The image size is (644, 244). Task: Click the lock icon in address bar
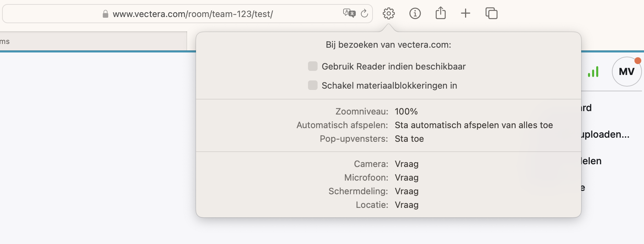pyautogui.click(x=106, y=14)
